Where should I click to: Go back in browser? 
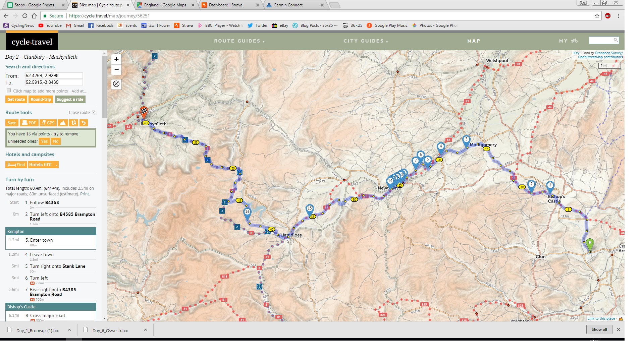click(6, 16)
